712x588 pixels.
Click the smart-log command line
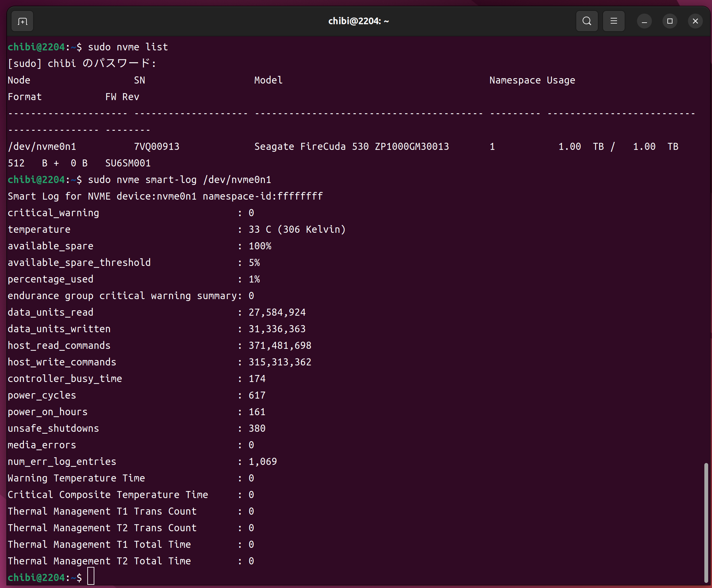click(x=179, y=180)
